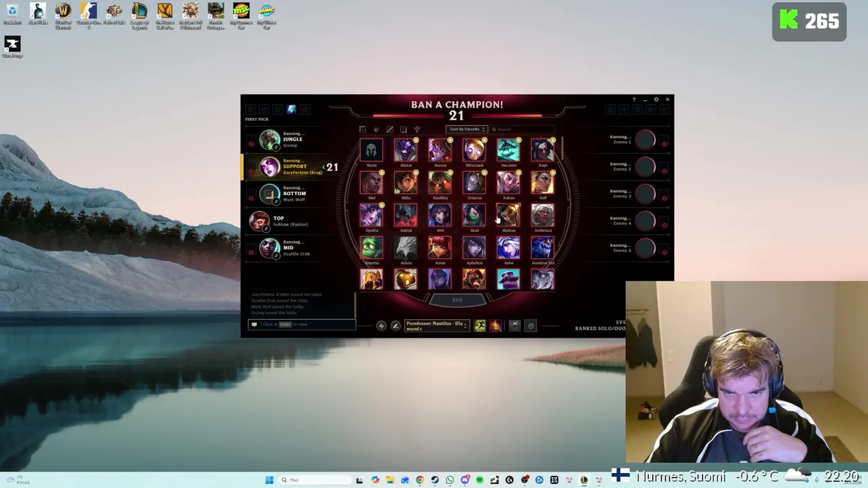Open the Windows Start menu
Screen dimensions: 868x488
(x=269, y=480)
